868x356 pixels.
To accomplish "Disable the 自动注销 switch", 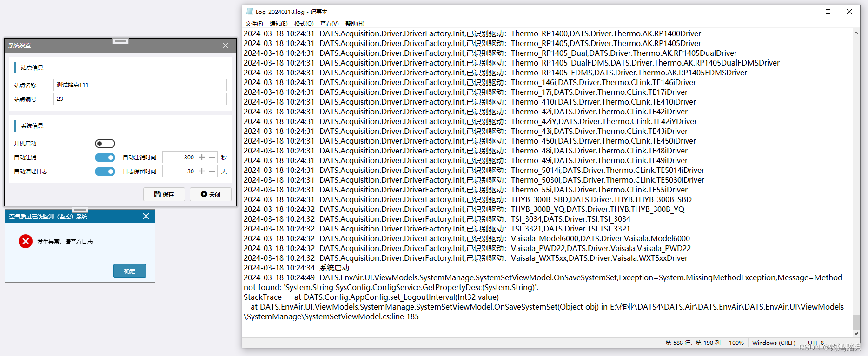I will tap(105, 158).
